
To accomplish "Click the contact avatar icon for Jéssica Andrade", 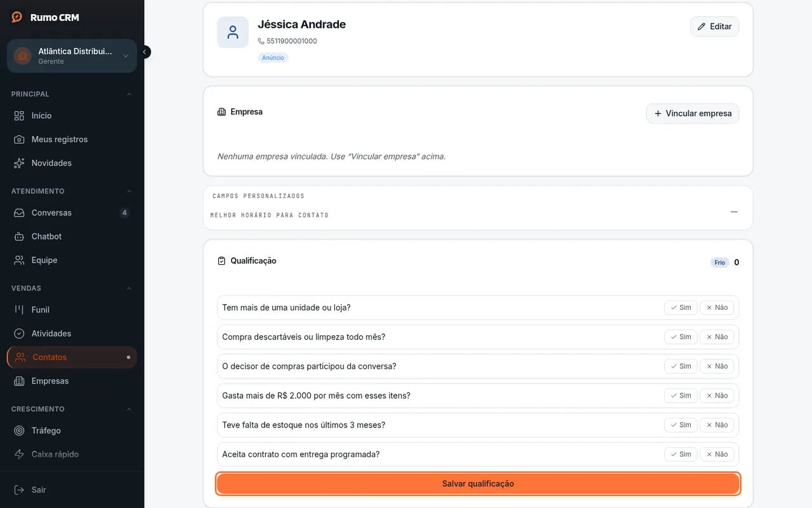I will pos(233,32).
